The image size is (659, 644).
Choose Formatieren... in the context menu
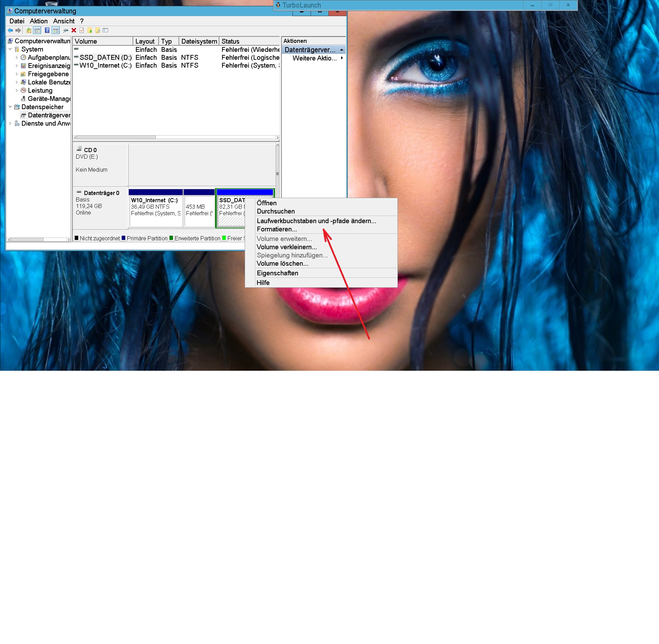[277, 229]
